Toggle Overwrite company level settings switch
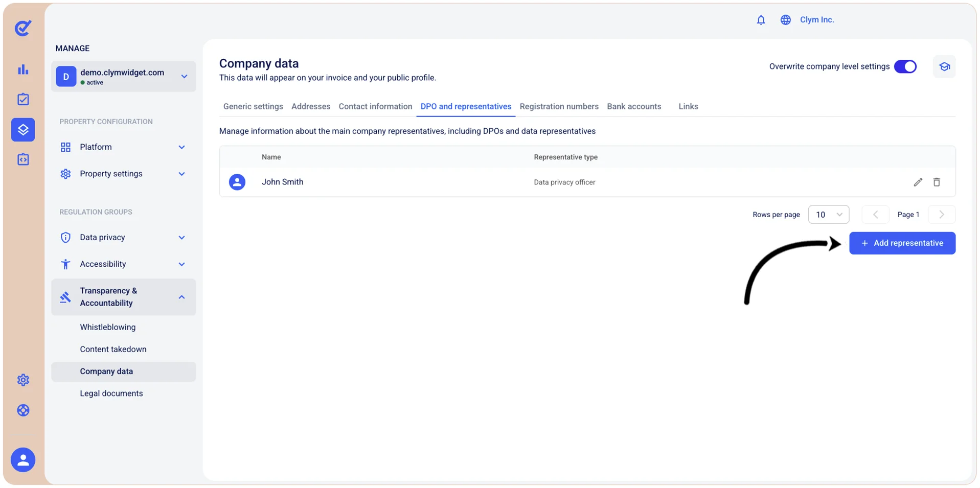Image resolution: width=980 pixels, height=488 pixels. point(905,66)
